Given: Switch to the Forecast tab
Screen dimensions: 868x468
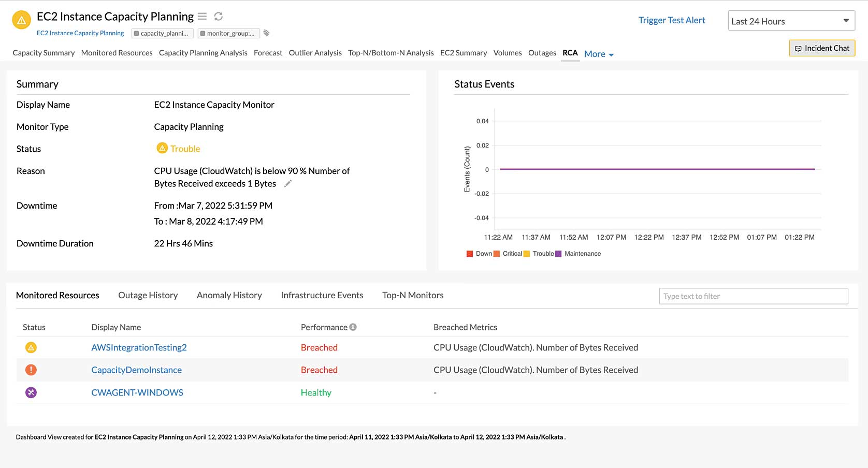Looking at the screenshot, I should 268,52.
